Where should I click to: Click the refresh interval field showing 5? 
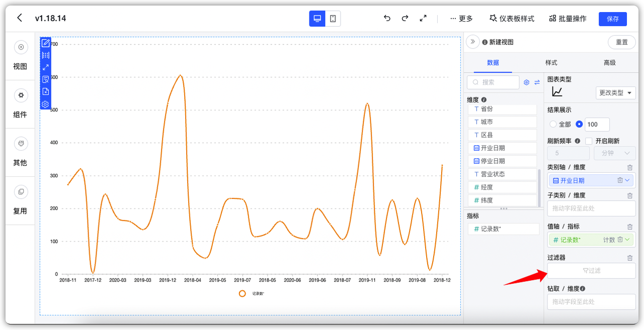[569, 153]
